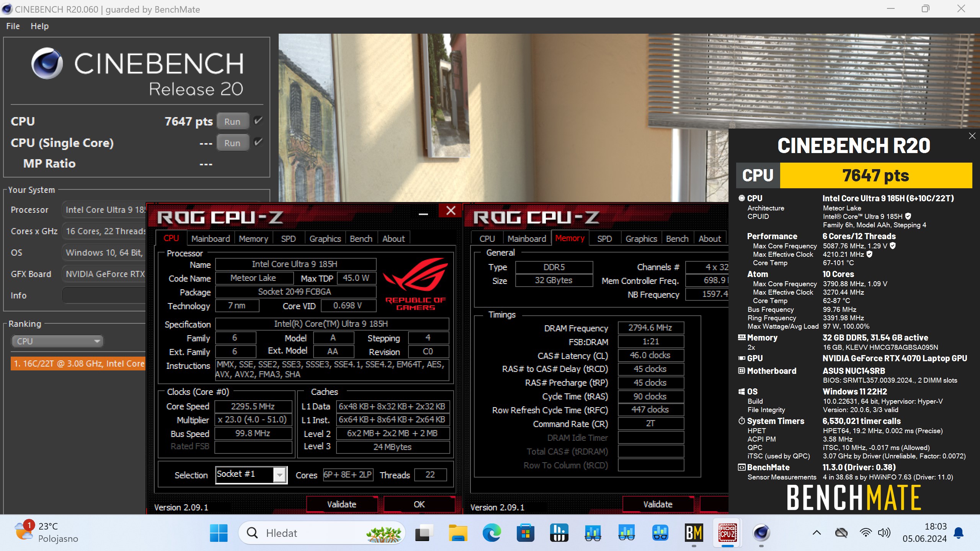The image size is (980, 551).
Task: Minimize the left ROG CPU-Z window
Action: (423, 214)
